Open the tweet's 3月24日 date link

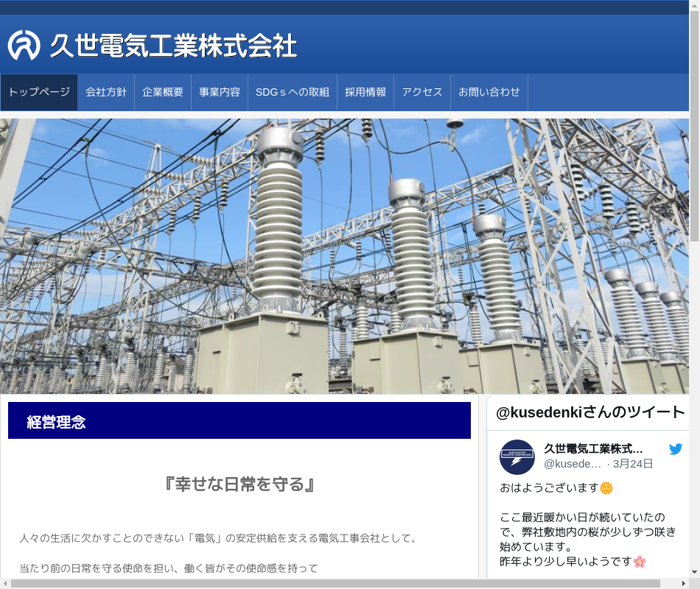point(633,464)
